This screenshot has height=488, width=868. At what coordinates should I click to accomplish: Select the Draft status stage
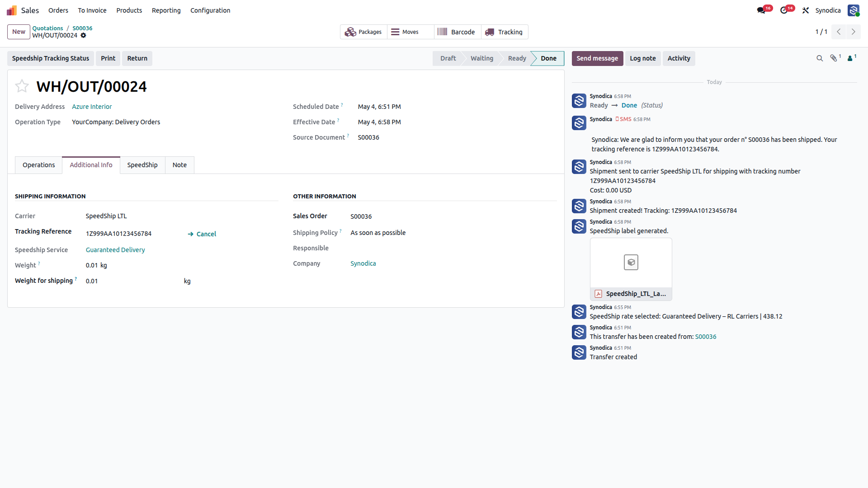[x=448, y=58]
